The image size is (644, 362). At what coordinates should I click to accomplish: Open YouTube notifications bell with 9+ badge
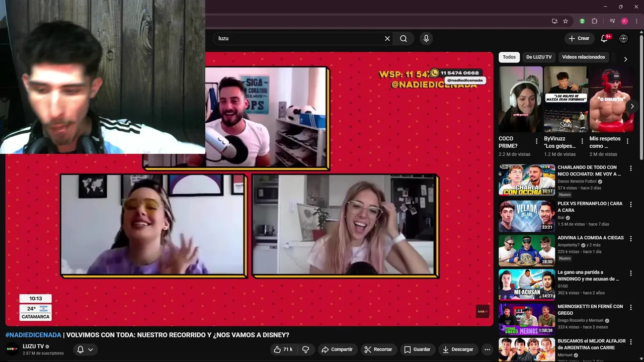(605, 38)
